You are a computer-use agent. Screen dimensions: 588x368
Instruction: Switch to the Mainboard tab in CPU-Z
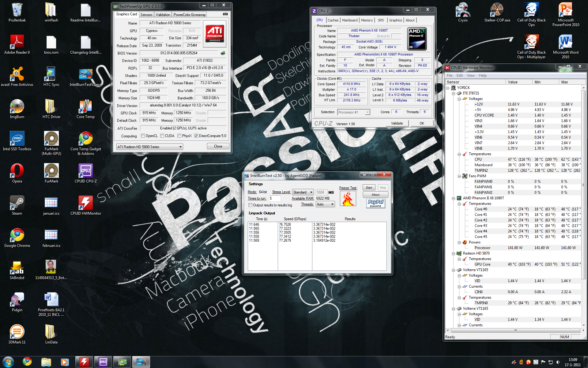pos(349,20)
